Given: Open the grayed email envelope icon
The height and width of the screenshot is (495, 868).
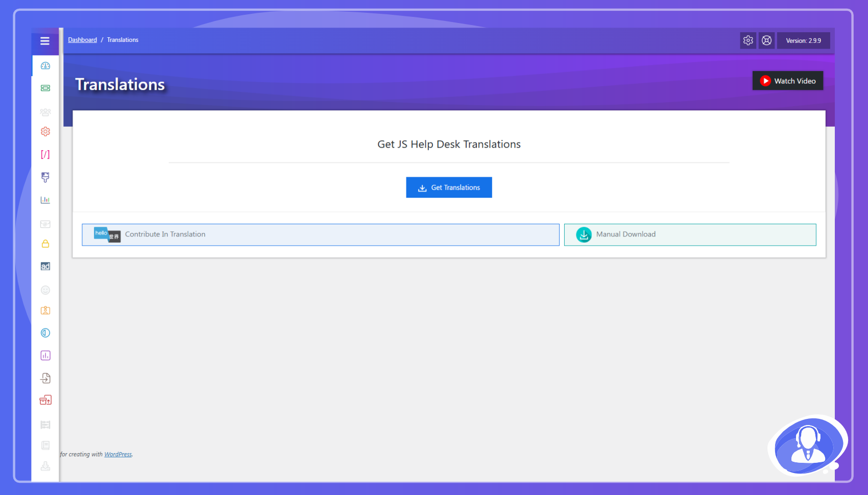Looking at the screenshot, I should pos(45,224).
